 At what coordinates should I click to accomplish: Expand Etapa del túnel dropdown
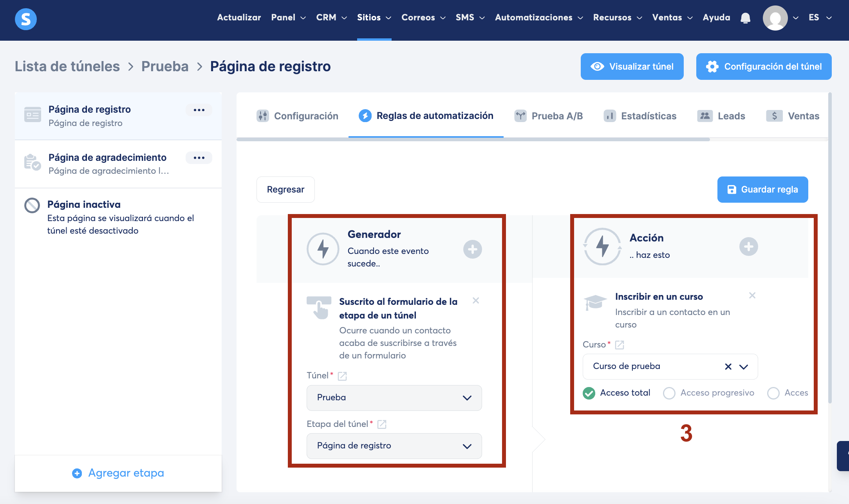coord(394,446)
